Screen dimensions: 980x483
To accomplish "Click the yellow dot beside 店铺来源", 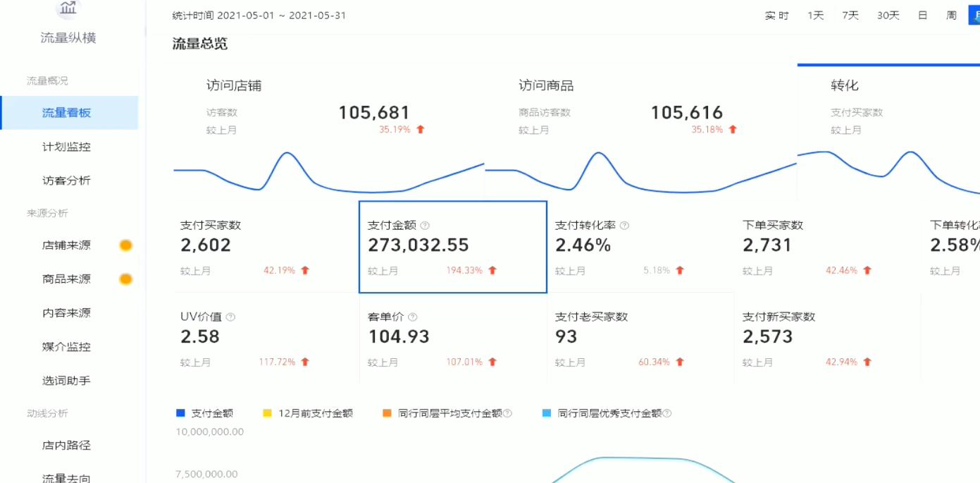I will tap(125, 245).
